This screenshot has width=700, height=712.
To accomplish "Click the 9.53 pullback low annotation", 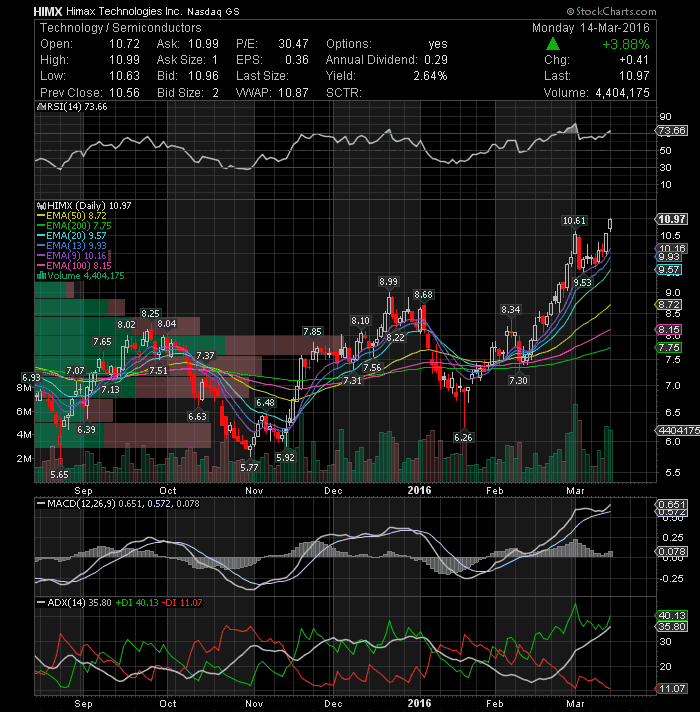I will click(582, 282).
